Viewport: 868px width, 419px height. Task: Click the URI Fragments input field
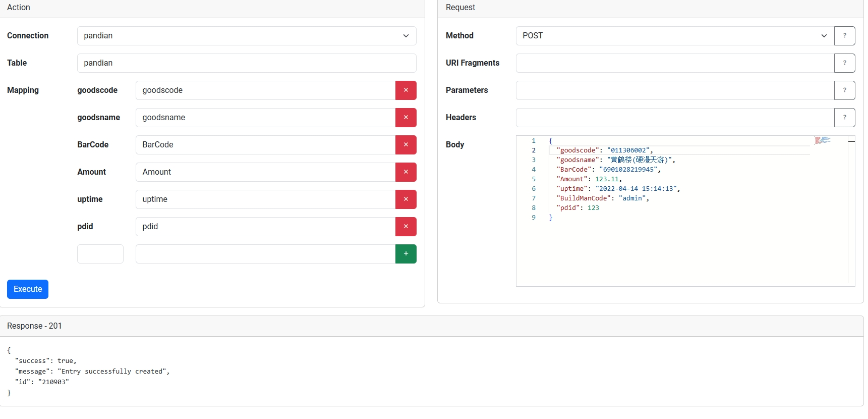(675, 63)
